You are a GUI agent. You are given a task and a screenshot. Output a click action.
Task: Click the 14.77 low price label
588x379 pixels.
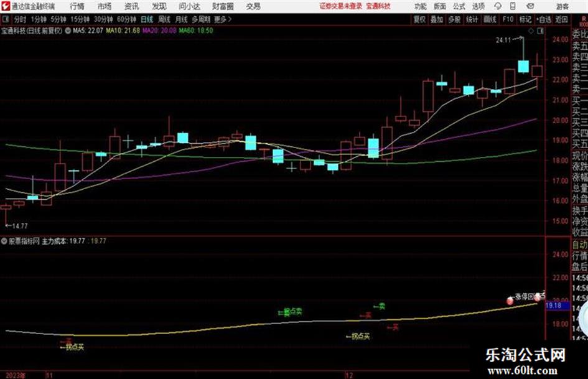coord(20,226)
